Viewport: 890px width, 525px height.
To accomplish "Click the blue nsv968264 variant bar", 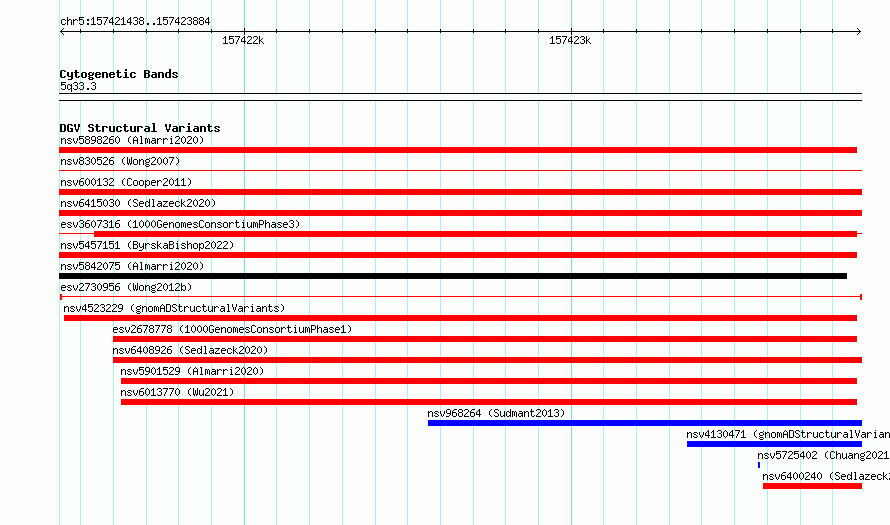I will point(645,423).
